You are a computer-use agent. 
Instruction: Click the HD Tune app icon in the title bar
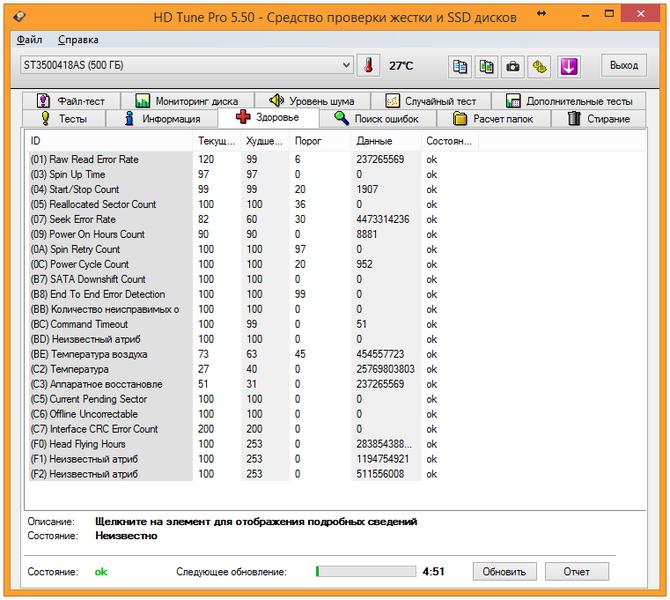[x=19, y=17]
